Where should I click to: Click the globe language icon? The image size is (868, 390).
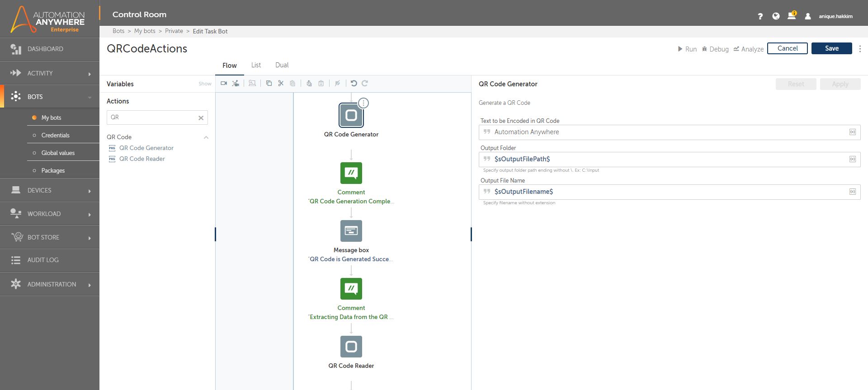tap(776, 16)
